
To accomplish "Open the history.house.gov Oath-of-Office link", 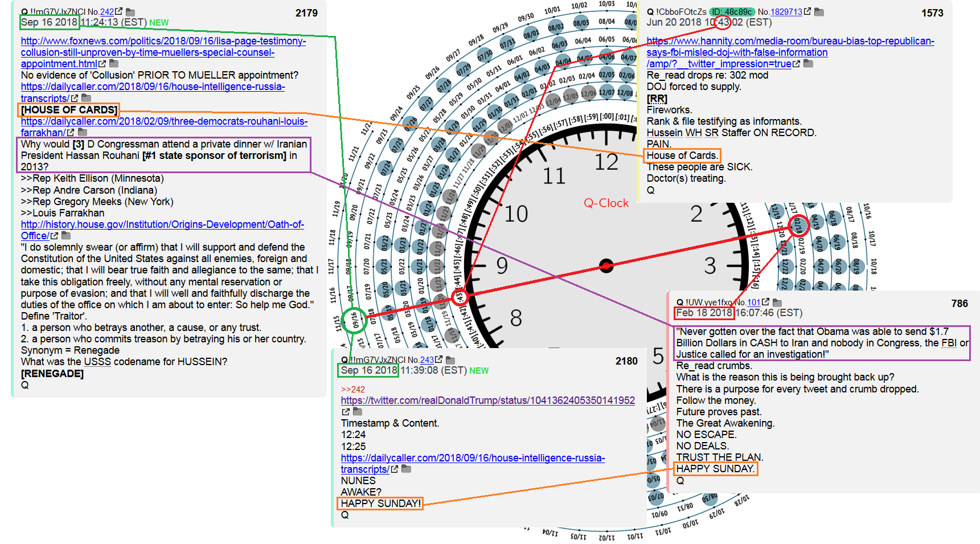I will (x=162, y=230).
